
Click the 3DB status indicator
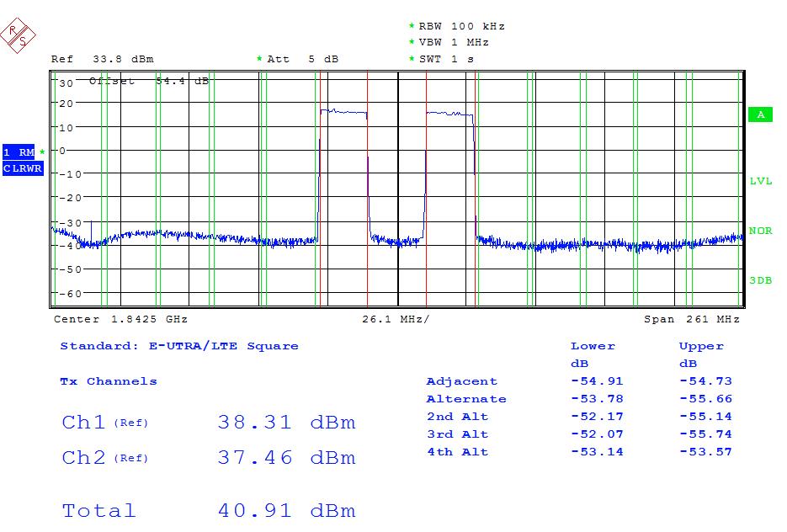coord(760,280)
